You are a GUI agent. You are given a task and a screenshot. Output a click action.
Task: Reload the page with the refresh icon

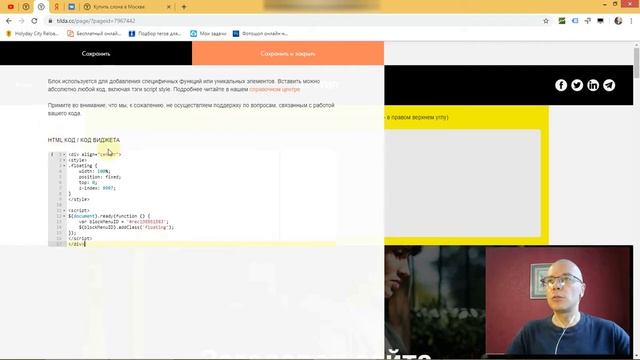click(x=34, y=21)
